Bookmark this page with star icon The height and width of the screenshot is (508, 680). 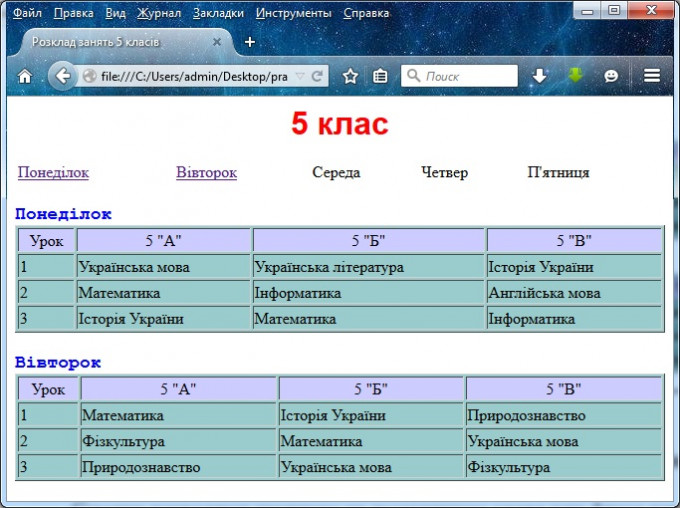[x=350, y=76]
